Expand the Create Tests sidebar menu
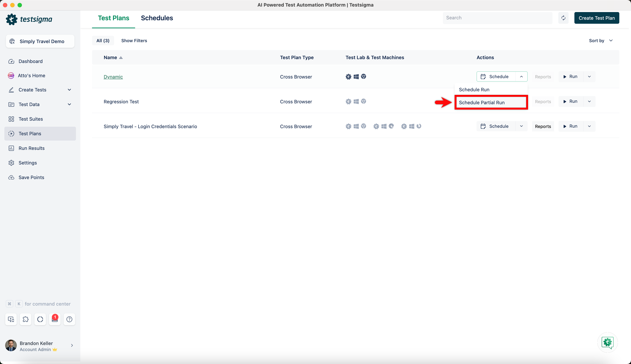This screenshot has width=631, height=364. 69,90
